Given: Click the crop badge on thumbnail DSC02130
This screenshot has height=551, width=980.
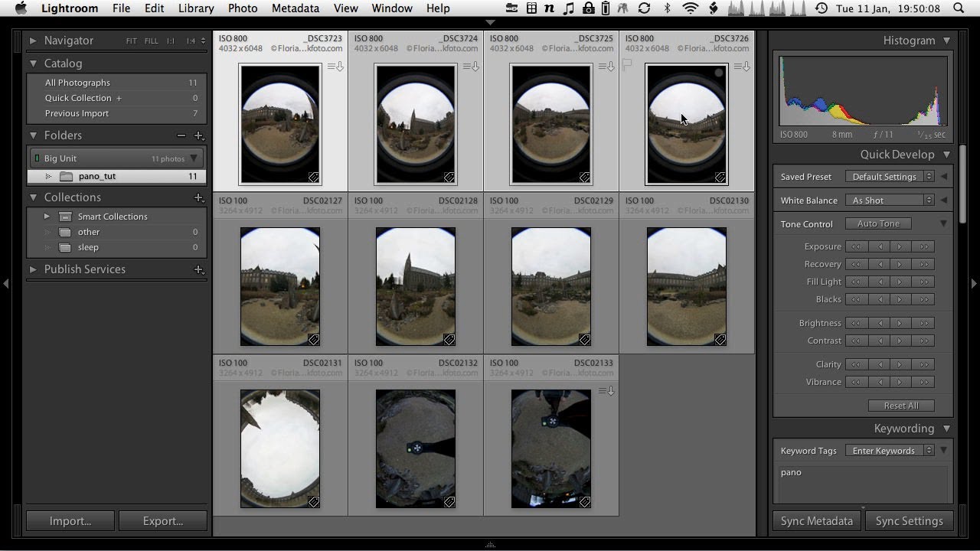Looking at the screenshot, I should pyautogui.click(x=720, y=340).
